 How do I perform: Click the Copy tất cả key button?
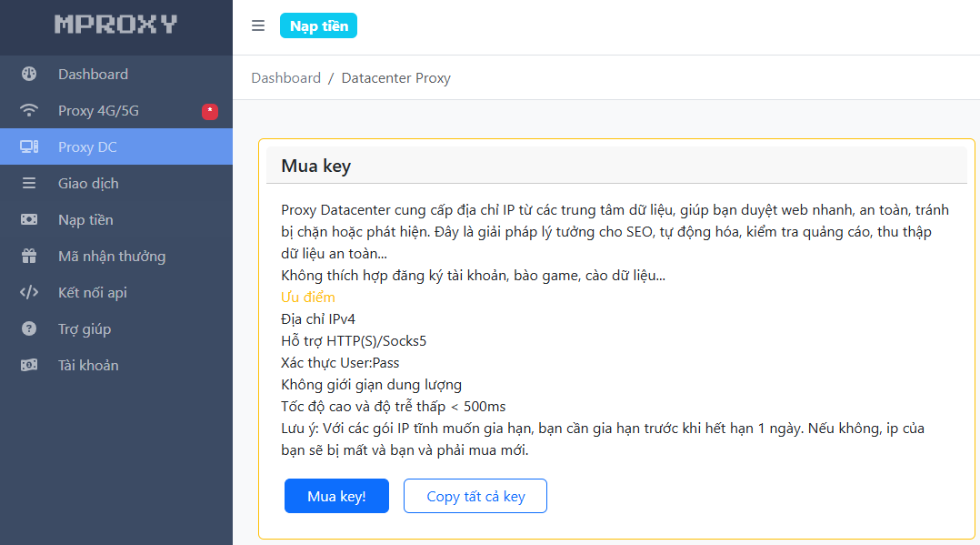coord(475,496)
